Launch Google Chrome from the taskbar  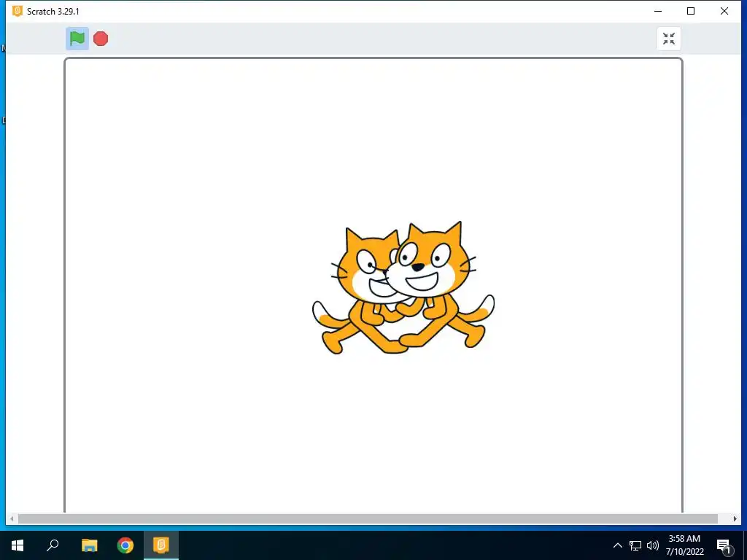click(125, 545)
